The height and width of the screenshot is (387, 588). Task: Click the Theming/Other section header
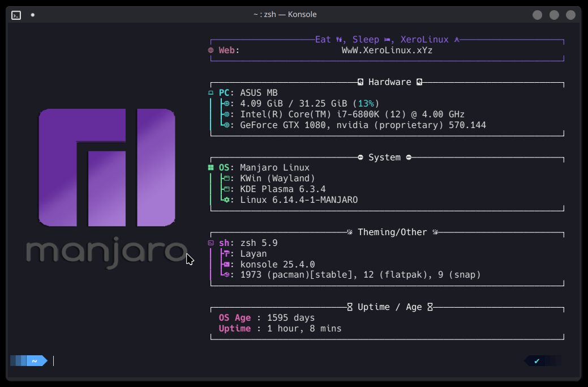click(x=392, y=232)
